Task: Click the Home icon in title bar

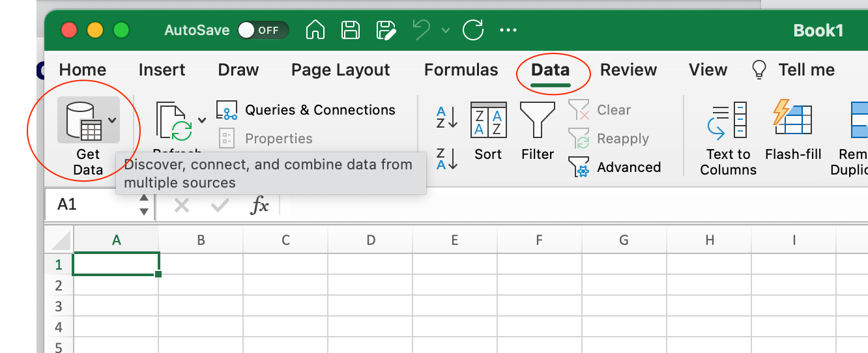Action: pyautogui.click(x=315, y=30)
